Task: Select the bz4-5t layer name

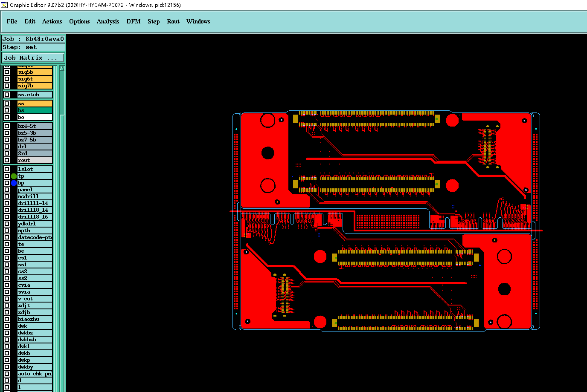Action: (x=35, y=126)
